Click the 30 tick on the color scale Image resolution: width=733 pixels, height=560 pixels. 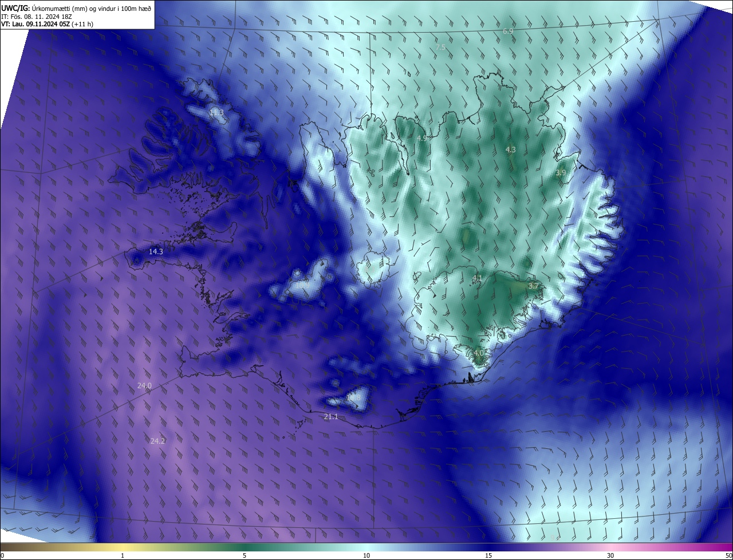[610, 555]
